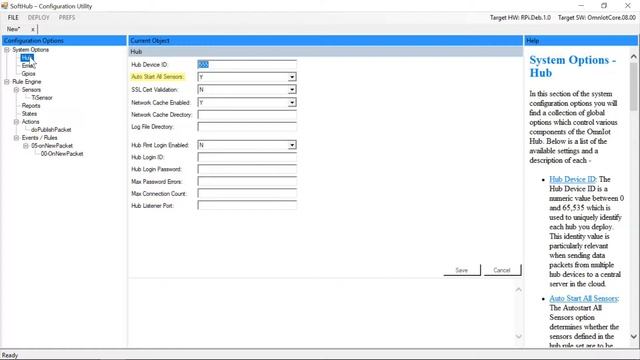This screenshot has height=360, width=640.
Task: Select the TiSensor tree item
Action: click(x=42, y=98)
